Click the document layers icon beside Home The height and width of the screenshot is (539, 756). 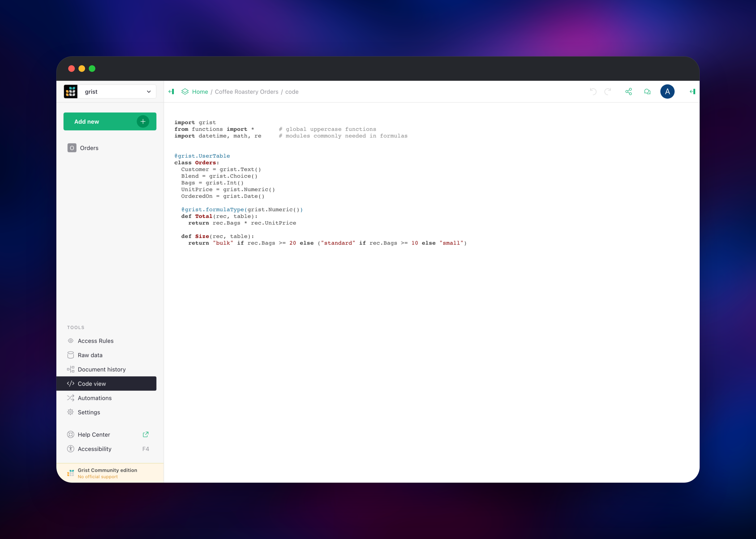(185, 92)
